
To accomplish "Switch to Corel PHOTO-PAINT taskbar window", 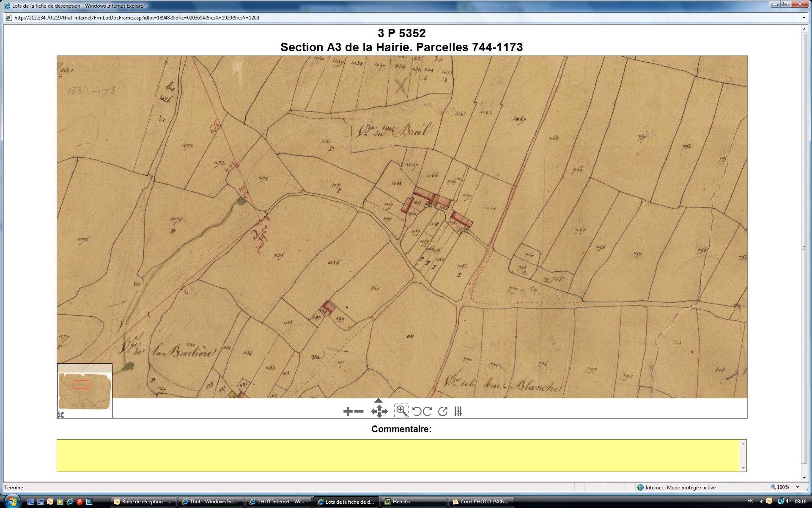I will [481, 502].
